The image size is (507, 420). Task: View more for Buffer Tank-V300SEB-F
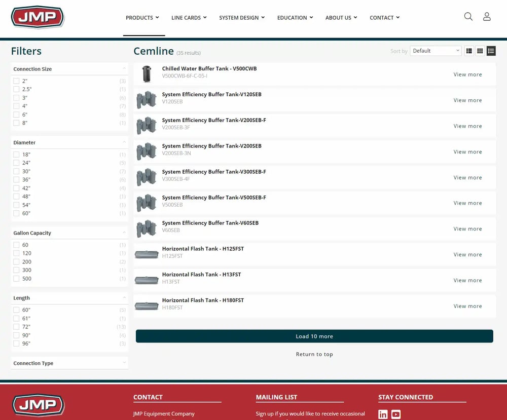click(467, 177)
